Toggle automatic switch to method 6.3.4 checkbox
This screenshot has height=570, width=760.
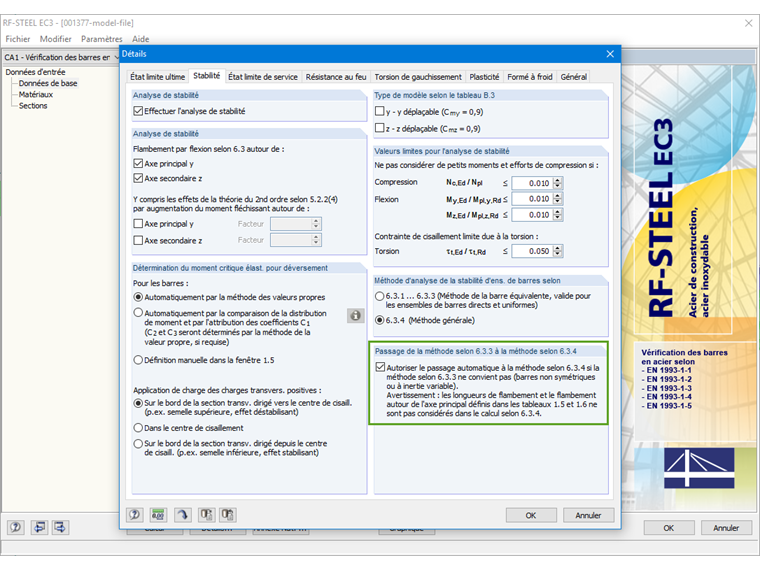click(x=380, y=367)
